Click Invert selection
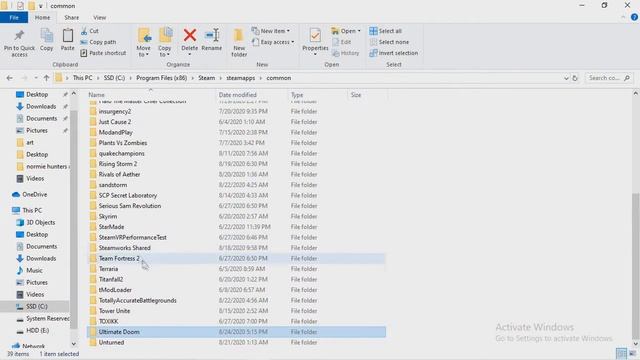Viewport: 640px width, 360px height. click(393, 53)
